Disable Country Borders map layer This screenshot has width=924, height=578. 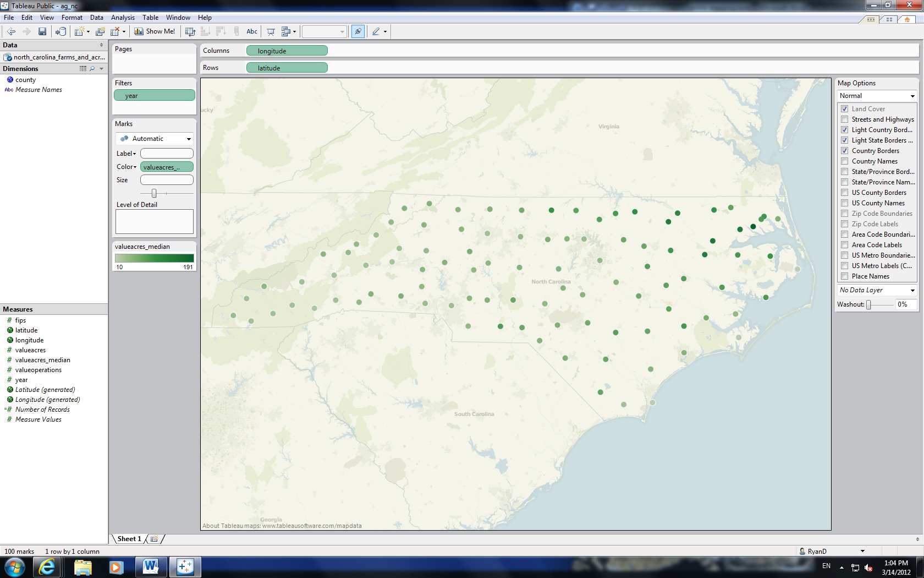pos(845,151)
